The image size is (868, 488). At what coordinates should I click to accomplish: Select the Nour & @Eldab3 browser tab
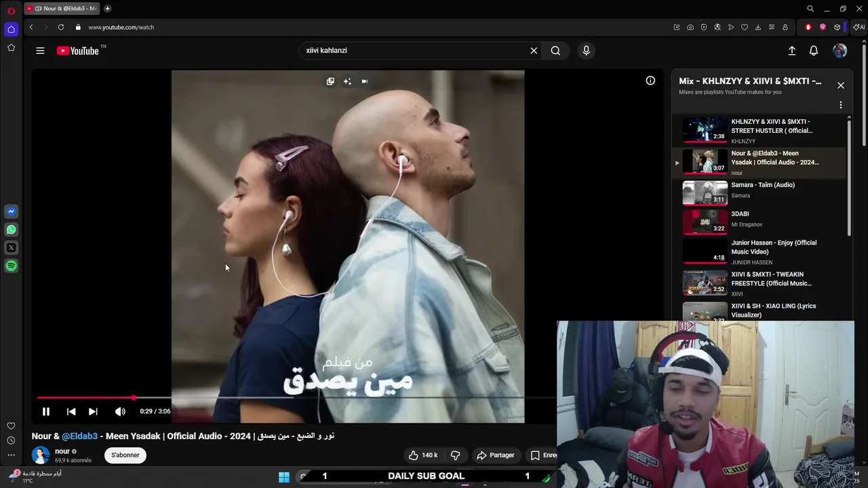[x=62, y=9]
